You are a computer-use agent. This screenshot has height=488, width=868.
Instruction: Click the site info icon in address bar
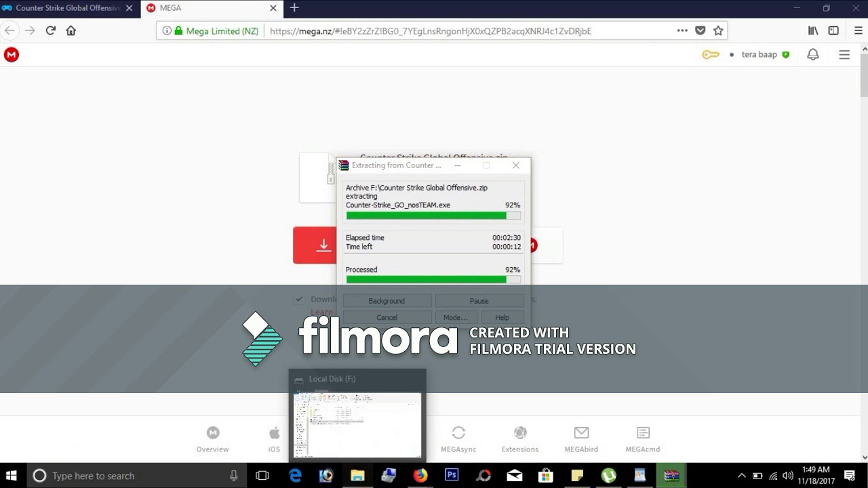pyautogui.click(x=167, y=30)
